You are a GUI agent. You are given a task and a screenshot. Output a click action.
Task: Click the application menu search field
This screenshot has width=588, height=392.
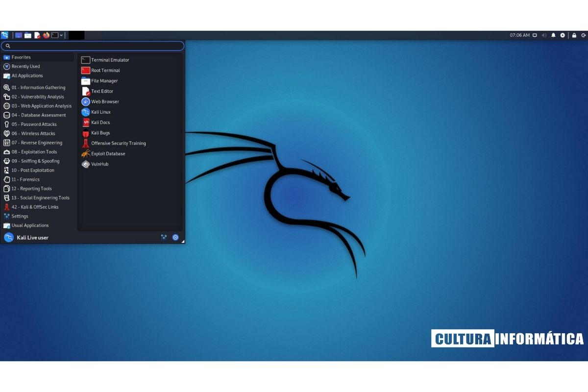coord(93,46)
